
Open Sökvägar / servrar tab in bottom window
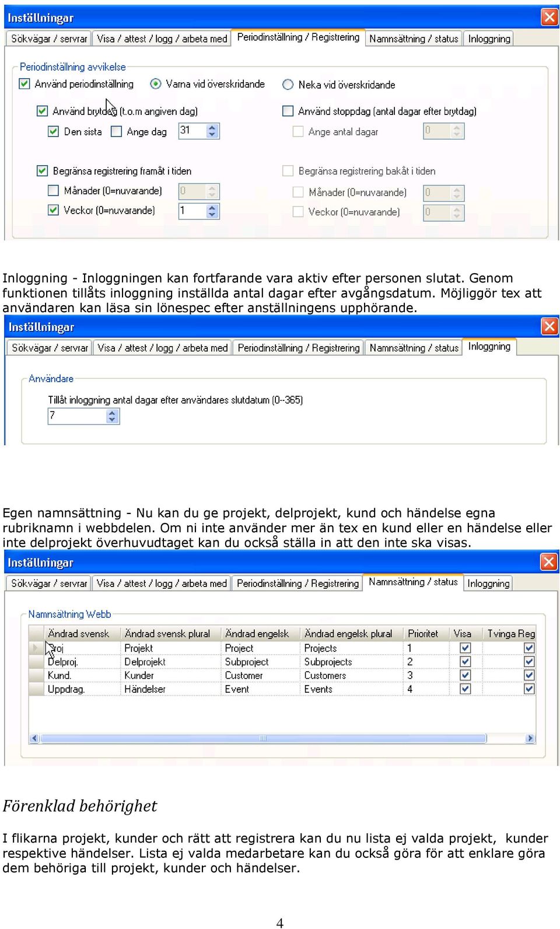pyautogui.click(x=49, y=583)
